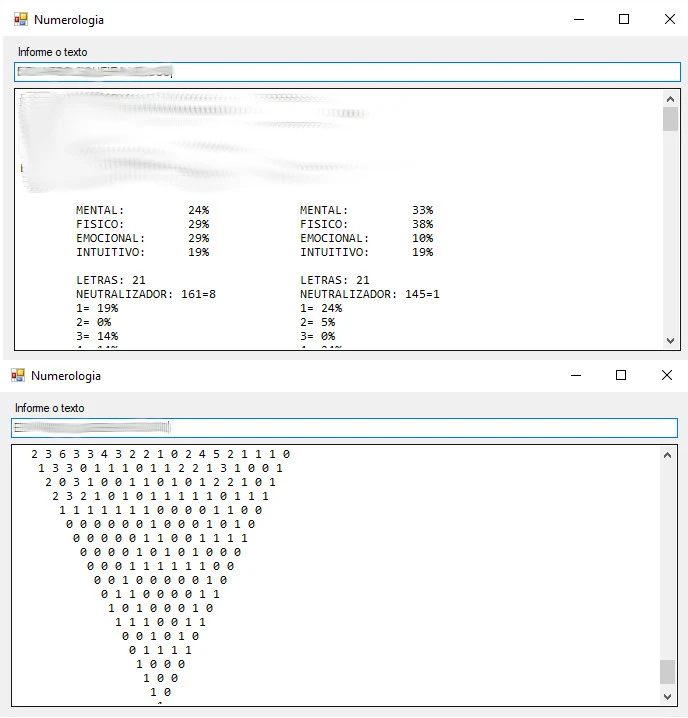Click the scrollbar thumb in the percentages results box
Viewport: 688px width, 718px height.
click(x=670, y=119)
